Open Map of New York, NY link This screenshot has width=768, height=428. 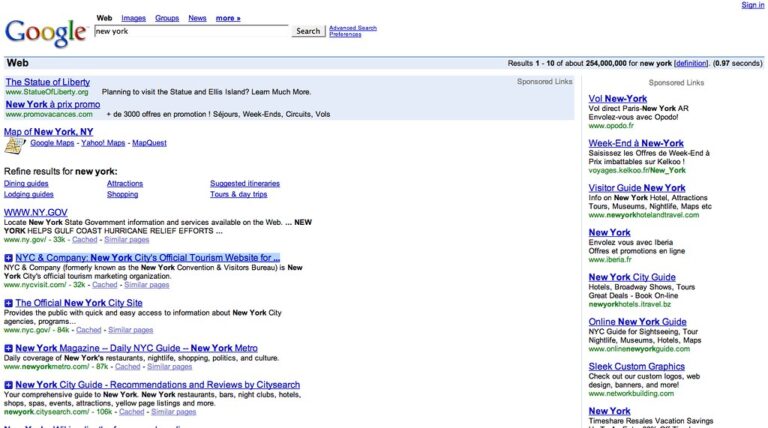[x=48, y=132]
